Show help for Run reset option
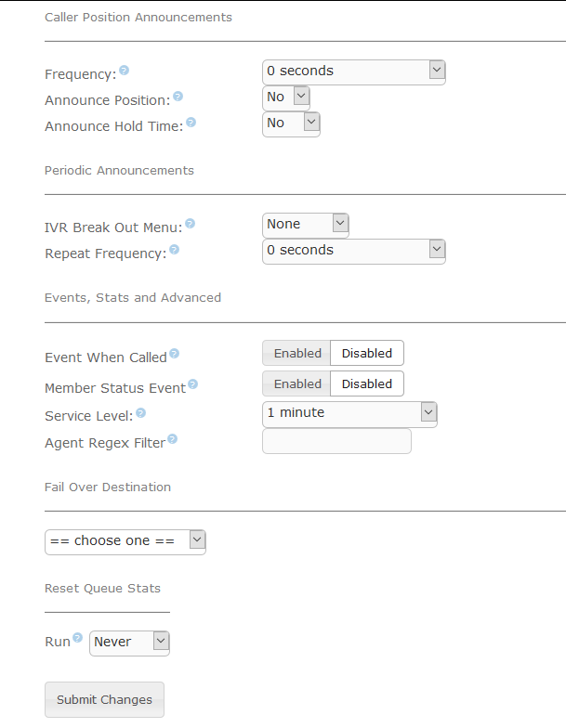Screen dimensions: 566x728 (x=78, y=637)
